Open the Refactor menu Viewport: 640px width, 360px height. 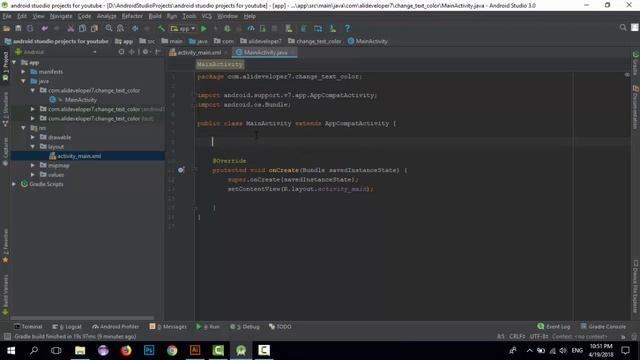(x=132, y=16)
